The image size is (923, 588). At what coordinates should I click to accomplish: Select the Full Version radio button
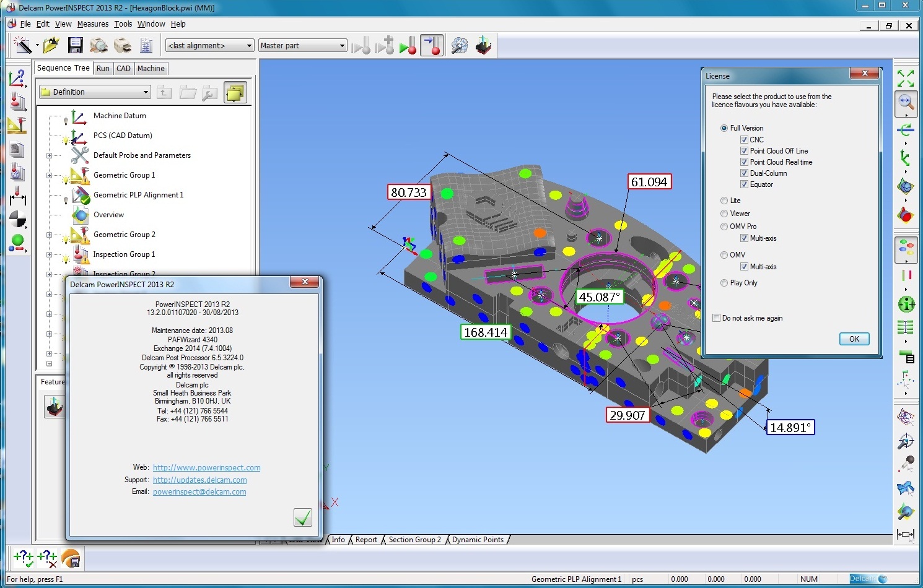click(724, 128)
